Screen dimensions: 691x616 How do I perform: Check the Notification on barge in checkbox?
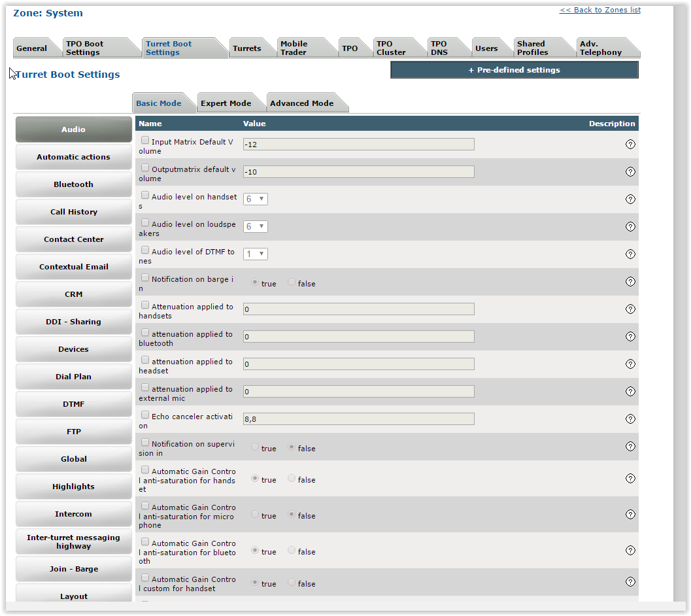coord(145,277)
